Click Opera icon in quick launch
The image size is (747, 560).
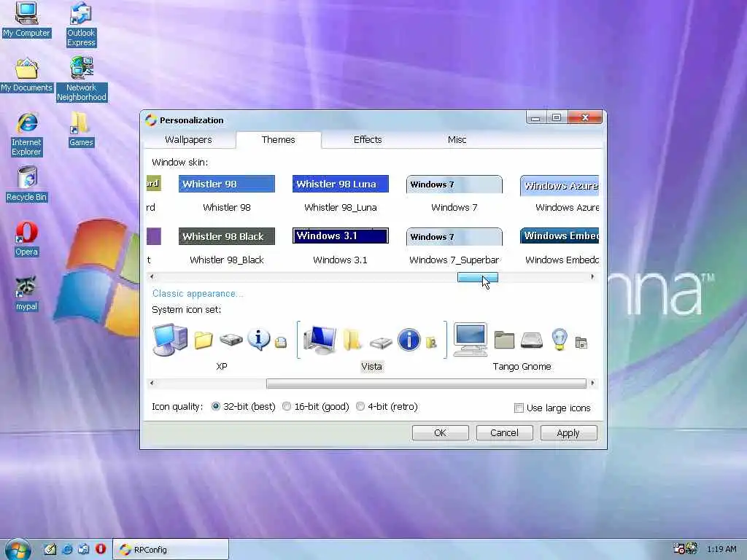coord(101,549)
